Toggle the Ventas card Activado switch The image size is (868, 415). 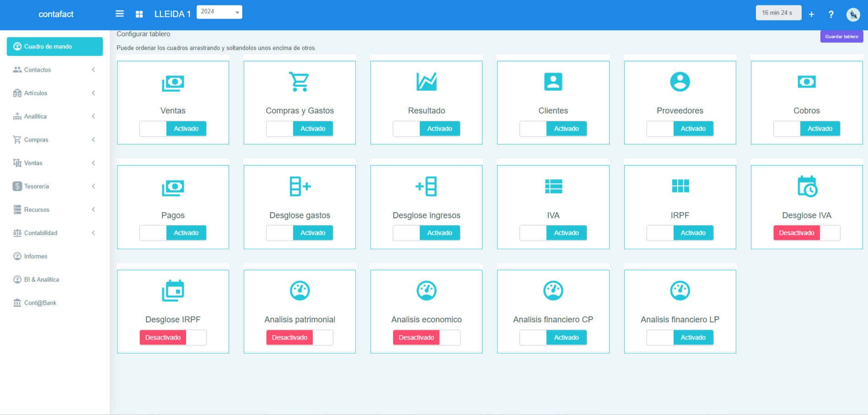click(x=173, y=129)
